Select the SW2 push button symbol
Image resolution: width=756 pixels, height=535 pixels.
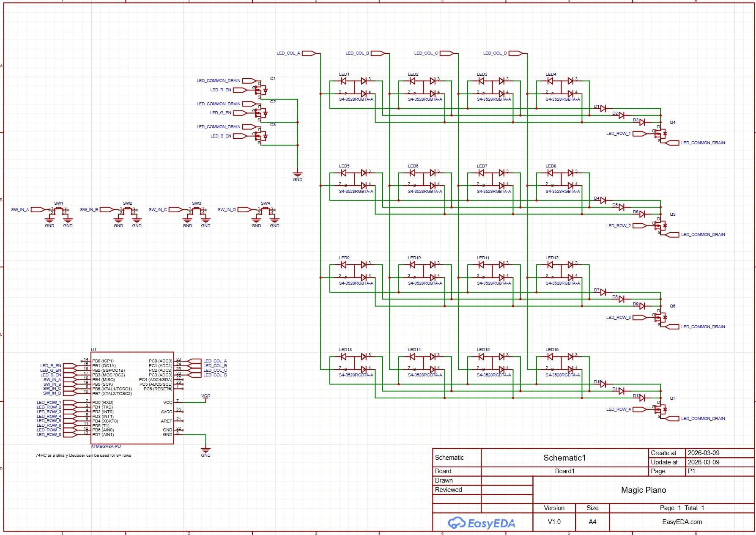pyautogui.click(x=128, y=210)
